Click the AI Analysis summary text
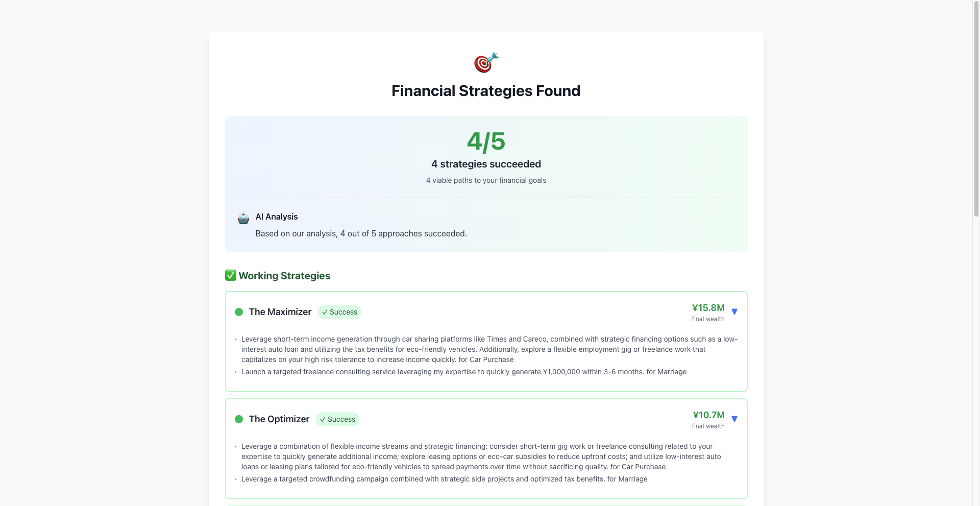 coord(361,234)
